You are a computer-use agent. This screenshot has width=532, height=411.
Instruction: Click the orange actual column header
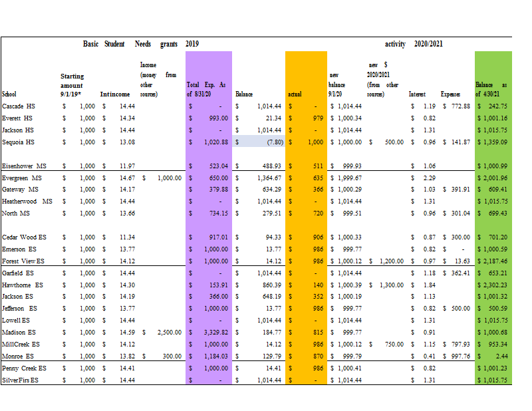(295, 94)
